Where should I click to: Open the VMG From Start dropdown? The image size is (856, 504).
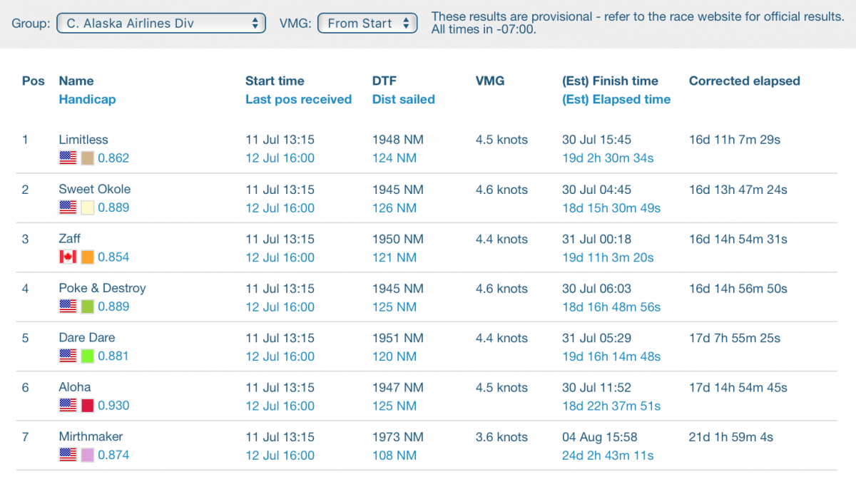click(367, 24)
